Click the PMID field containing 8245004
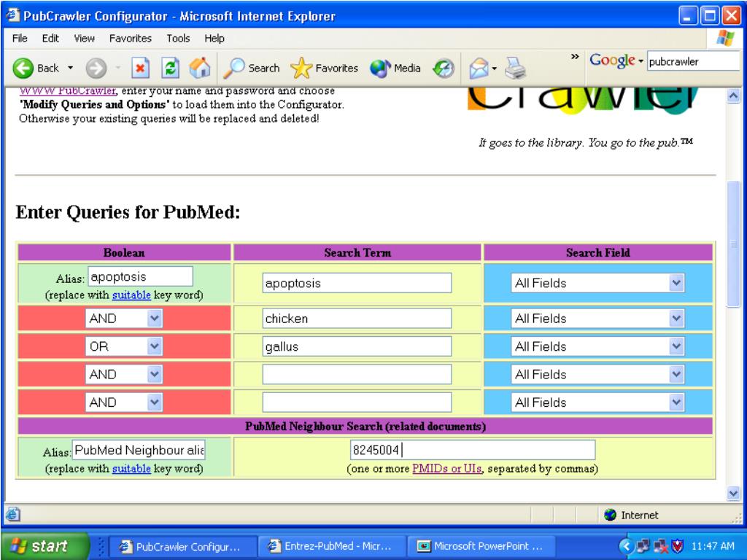 point(473,450)
